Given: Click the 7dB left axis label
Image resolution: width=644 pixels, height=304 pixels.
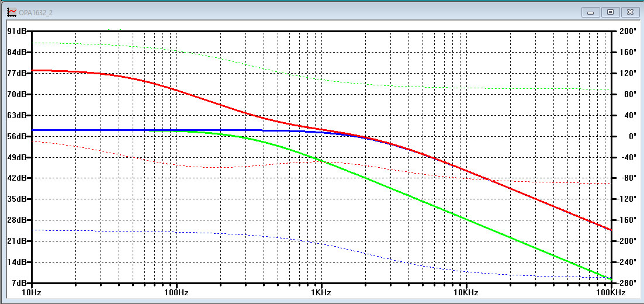Looking at the screenshot, I should [19, 282].
